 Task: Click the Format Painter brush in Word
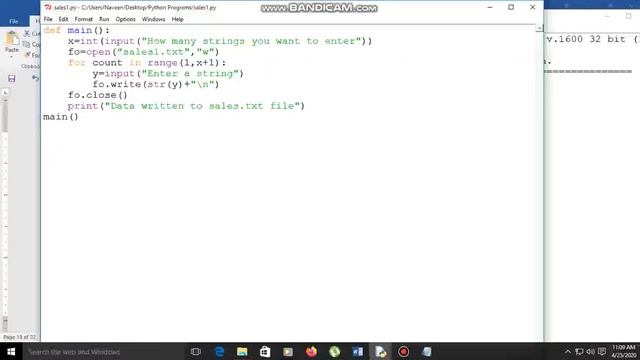[28, 55]
